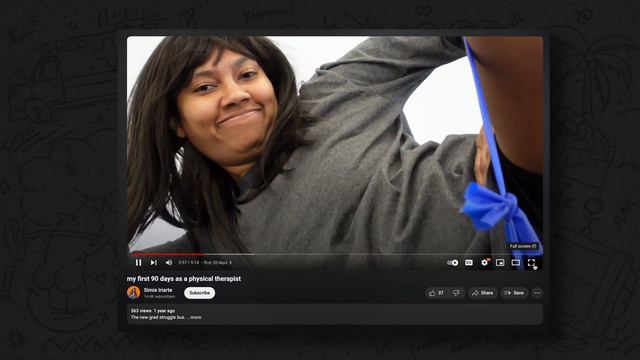Share the video
The width and height of the screenshot is (640, 360).
coord(482,293)
